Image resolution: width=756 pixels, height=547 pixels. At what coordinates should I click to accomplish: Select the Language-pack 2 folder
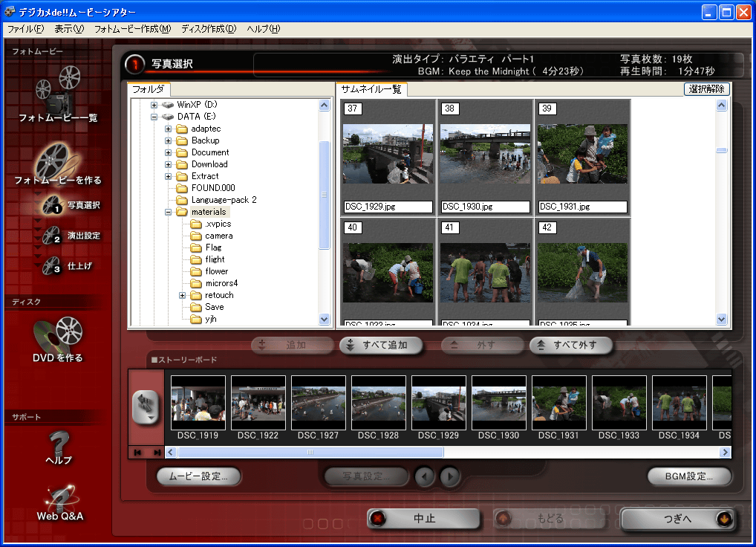[217, 200]
